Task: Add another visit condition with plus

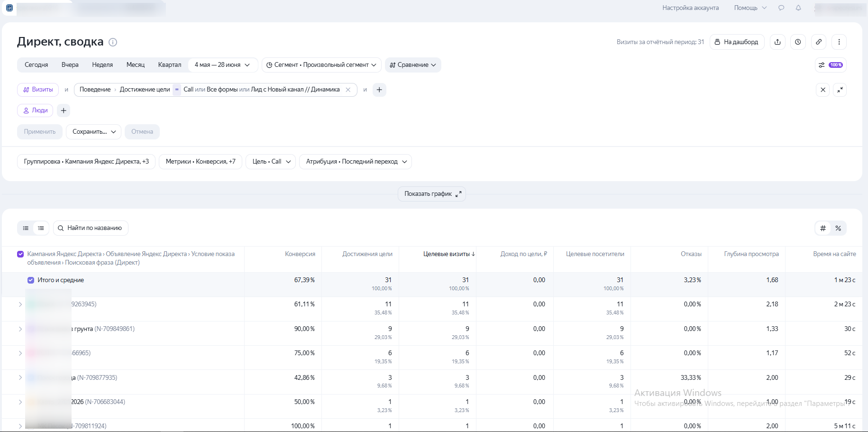Action: point(379,90)
